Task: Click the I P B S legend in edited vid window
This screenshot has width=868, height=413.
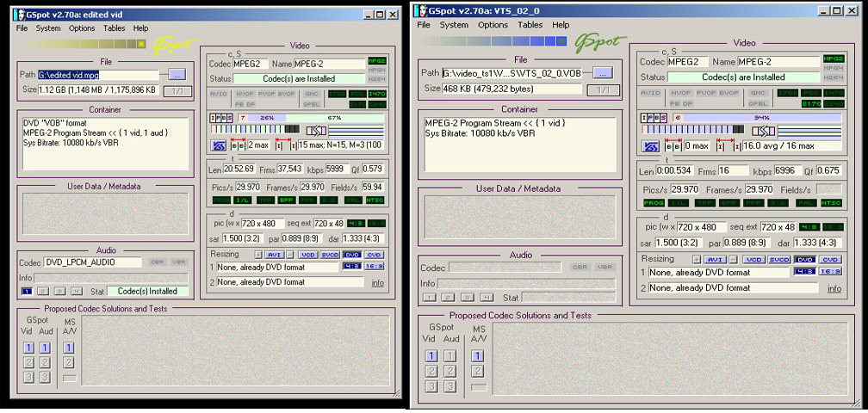Action: pos(222,118)
